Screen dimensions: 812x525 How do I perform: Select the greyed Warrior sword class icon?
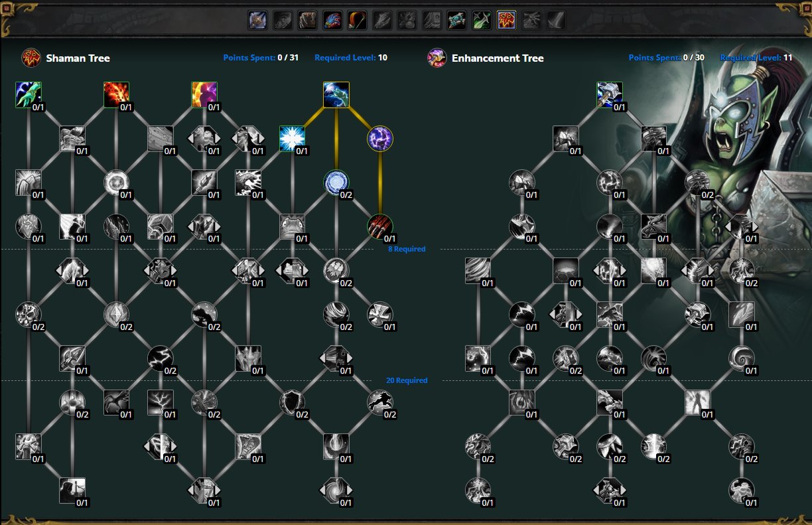click(x=557, y=21)
